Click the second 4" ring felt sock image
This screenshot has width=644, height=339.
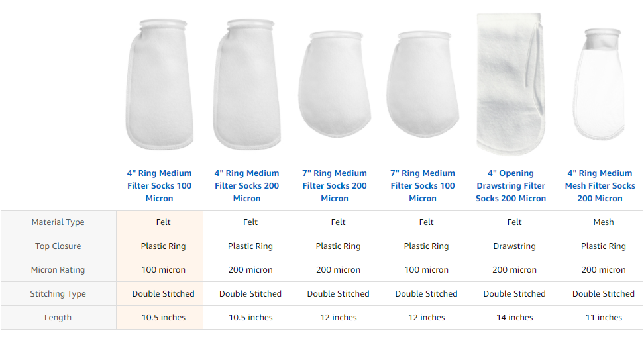[x=247, y=84]
